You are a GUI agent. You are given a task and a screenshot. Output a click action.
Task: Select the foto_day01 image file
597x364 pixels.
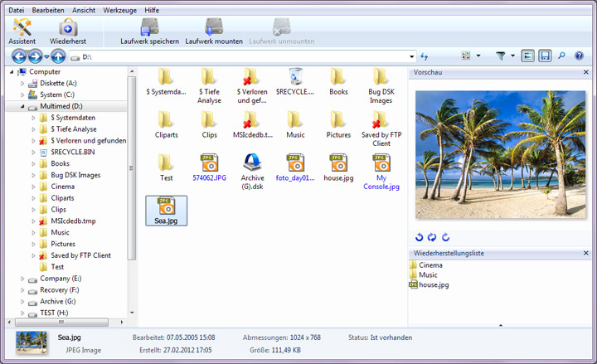295,167
